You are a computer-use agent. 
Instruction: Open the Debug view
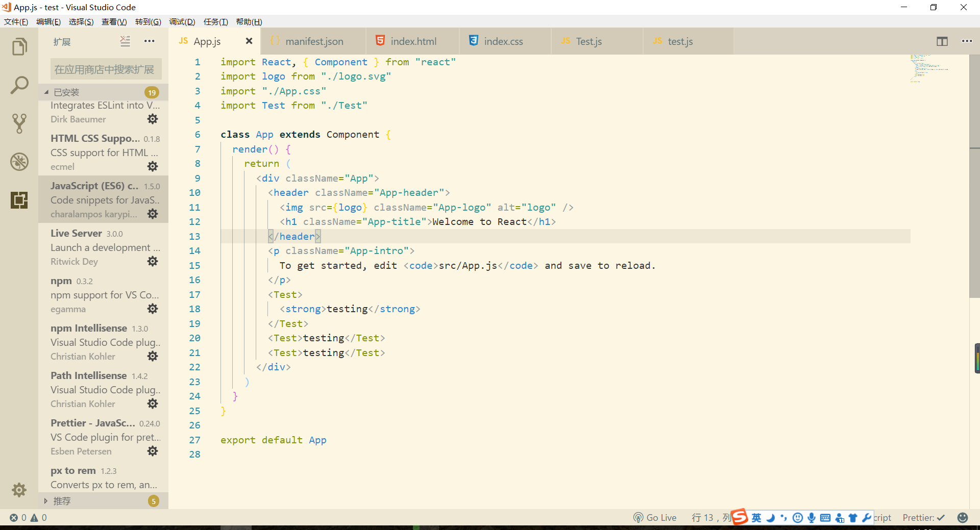[x=19, y=162]
